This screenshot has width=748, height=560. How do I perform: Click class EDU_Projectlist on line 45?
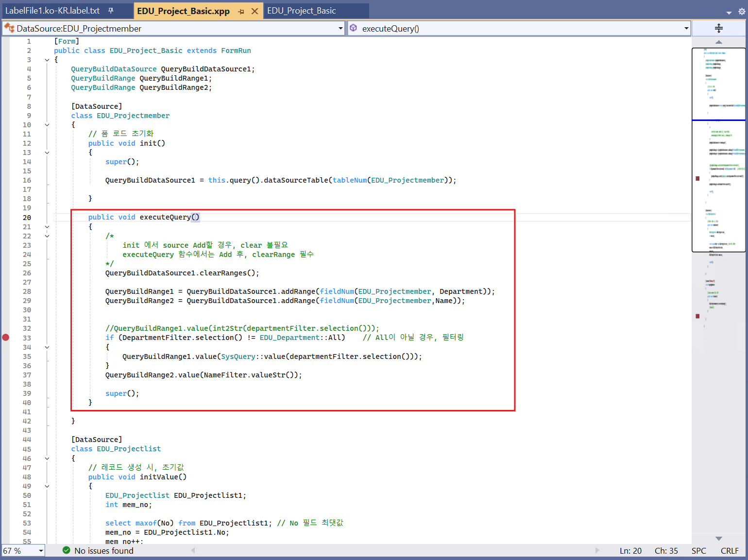click(116, 449)
